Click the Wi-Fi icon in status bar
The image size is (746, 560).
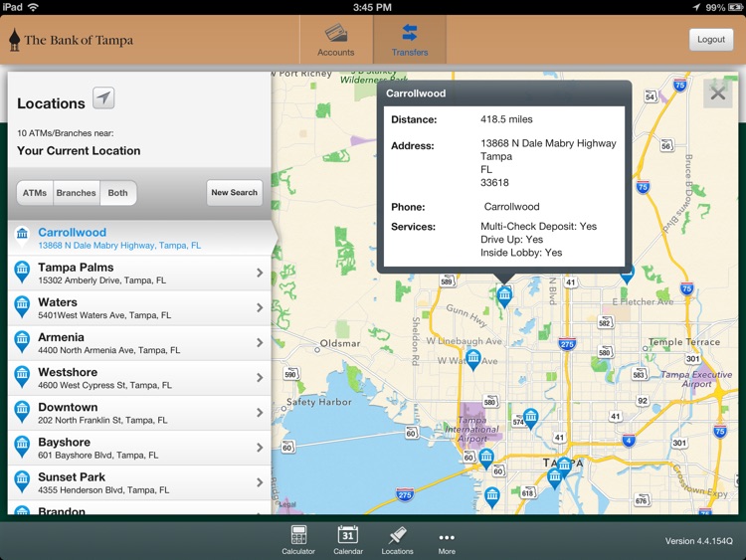coord(33,7)
